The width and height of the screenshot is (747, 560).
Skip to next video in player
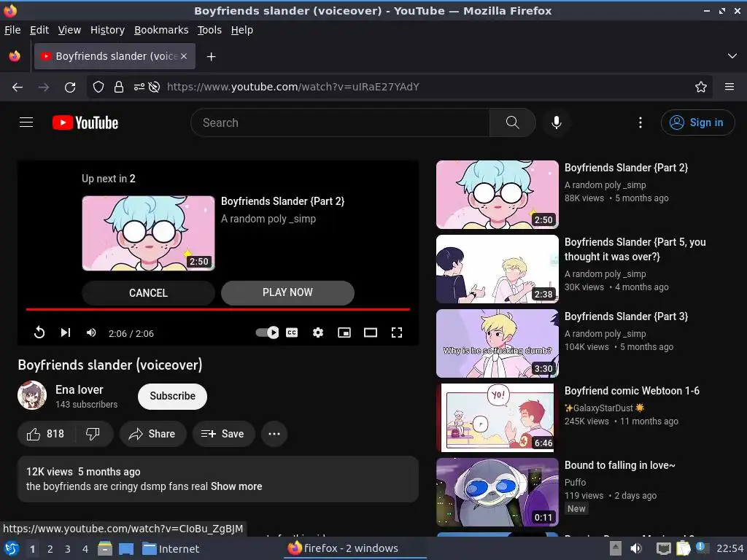66,332
